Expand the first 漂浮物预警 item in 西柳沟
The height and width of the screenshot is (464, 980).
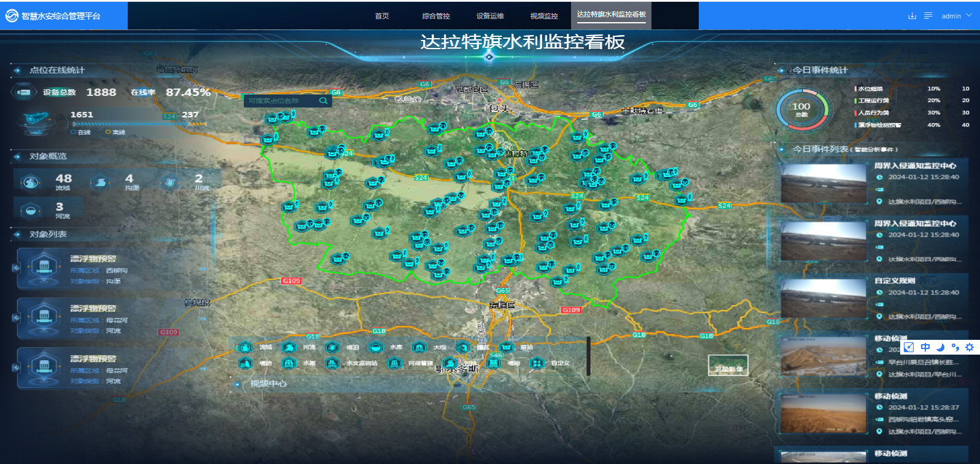pos(17,267)
